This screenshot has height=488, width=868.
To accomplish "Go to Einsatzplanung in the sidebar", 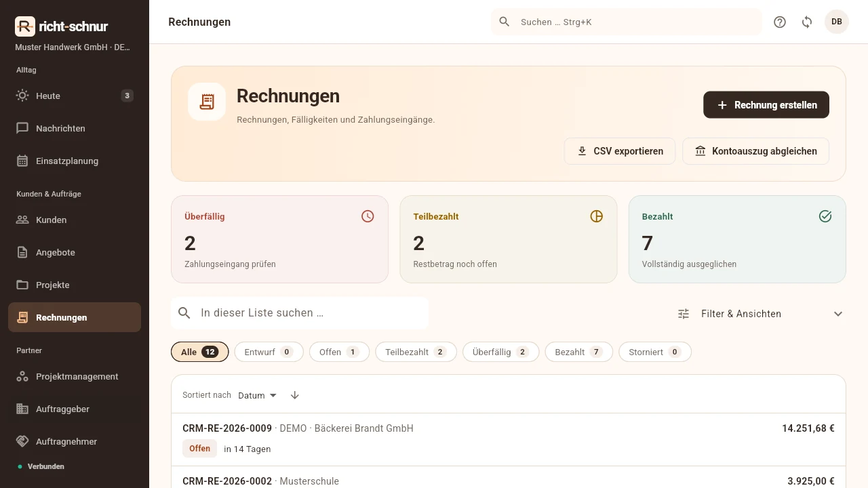I will point(75,161).
